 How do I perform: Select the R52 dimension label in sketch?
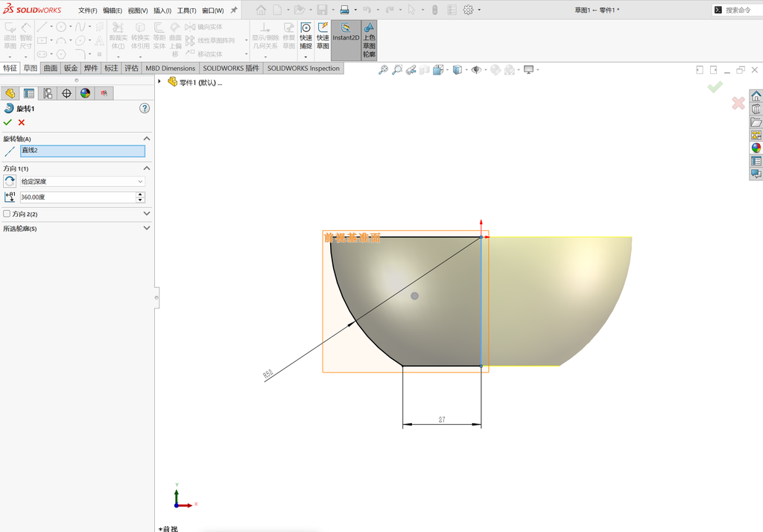coord(267,374)
